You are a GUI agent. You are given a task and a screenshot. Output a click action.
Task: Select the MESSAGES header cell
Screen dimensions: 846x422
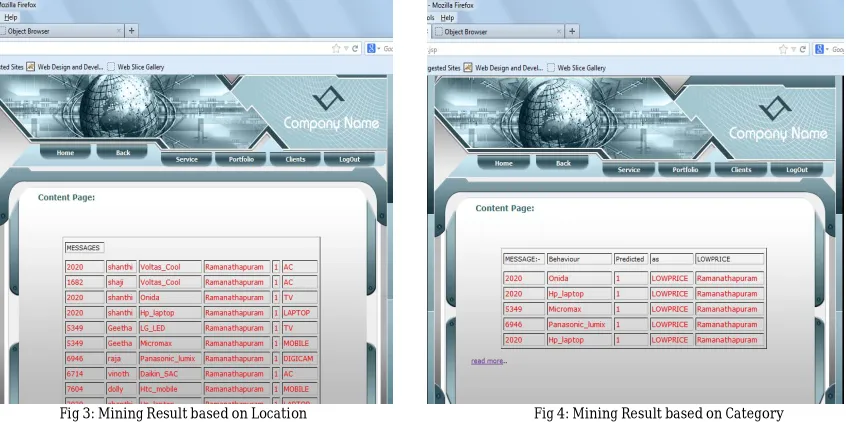[84, 248]
